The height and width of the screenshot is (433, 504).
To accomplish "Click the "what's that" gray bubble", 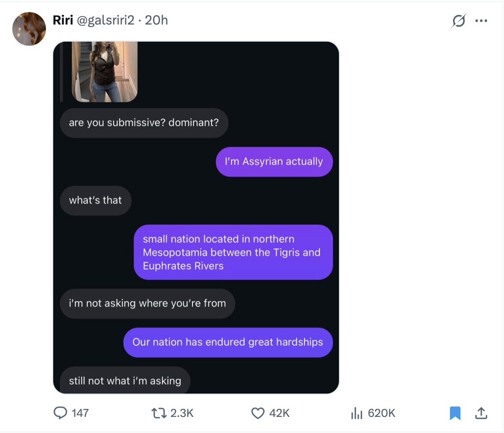I will [95, 200].
